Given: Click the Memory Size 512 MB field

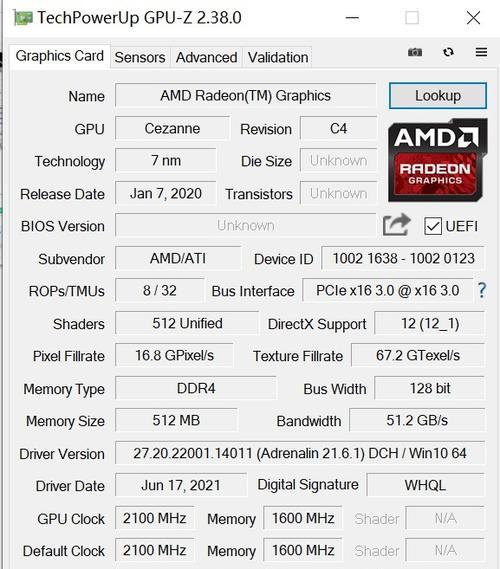Looking at the screenshot, I should [x=176, y=420].
